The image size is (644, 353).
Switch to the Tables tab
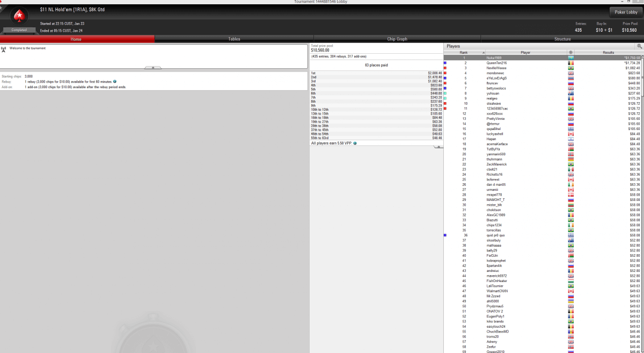(x=234, y=39)
